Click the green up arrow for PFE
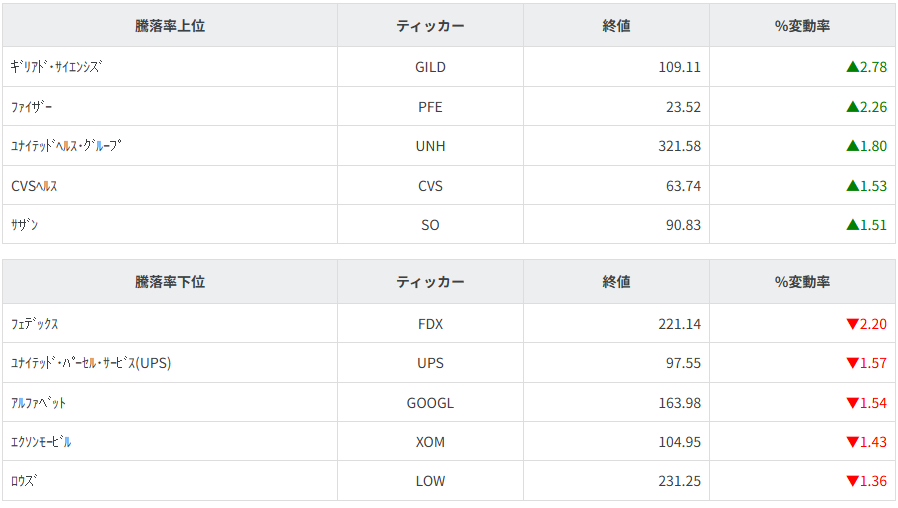Image resolution: width=898 pixels, height=508 pixels. point(852,107)
